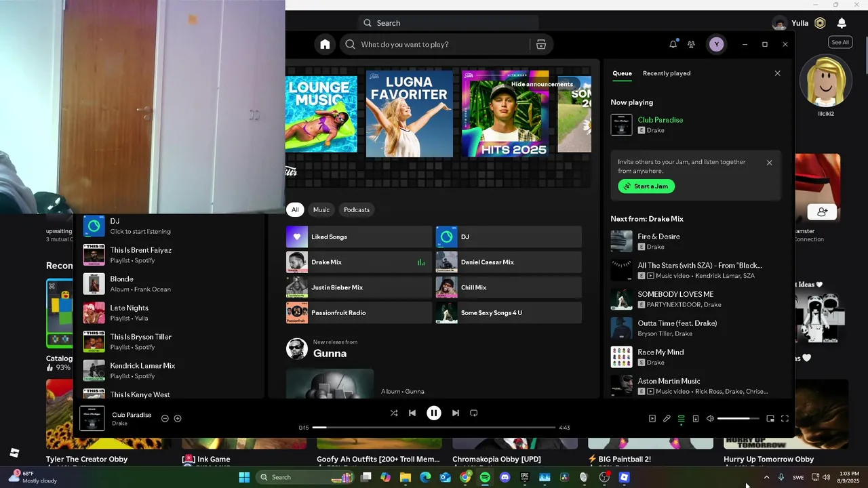Image resolution: width=868 pixels, height=488 pixels.
Task: Open Some Sexy Songs 4 U tile
Action: click(509, 312)
